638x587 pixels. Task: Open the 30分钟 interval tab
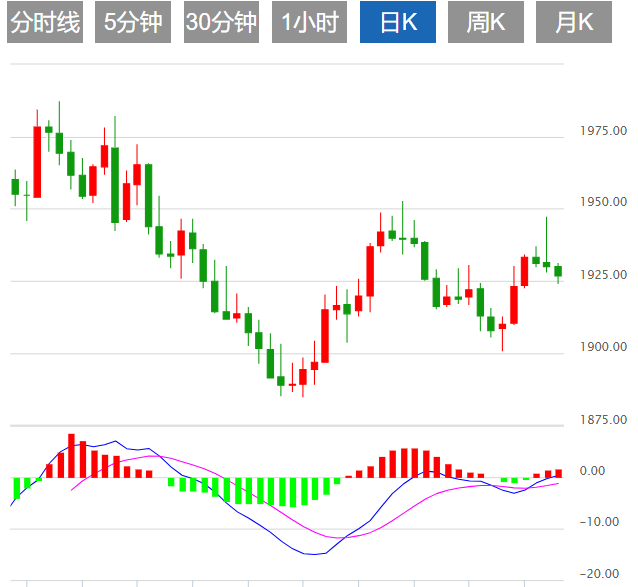point(221,22)
